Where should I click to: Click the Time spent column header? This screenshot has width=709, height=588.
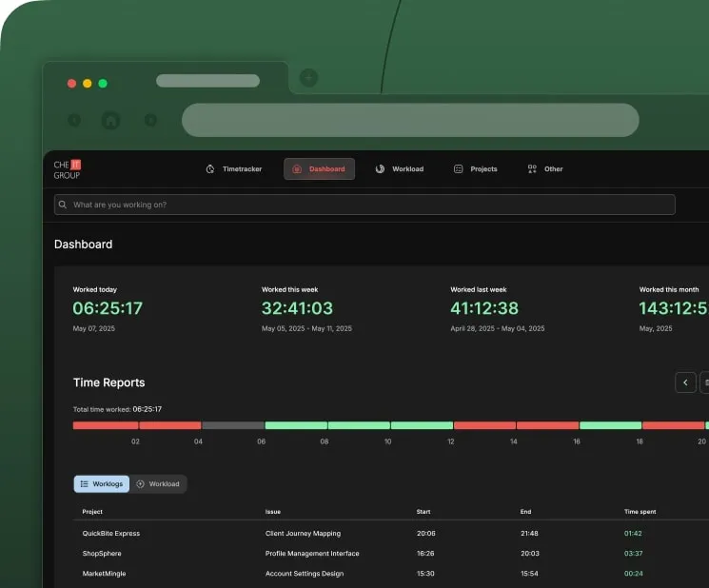coord(640,512)
